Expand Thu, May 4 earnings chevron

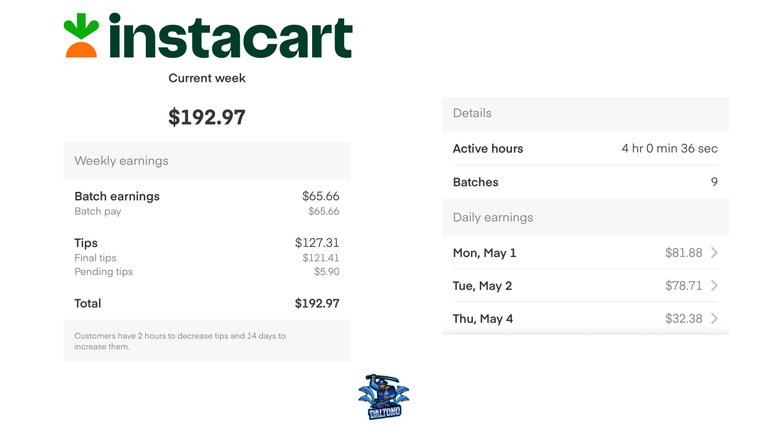coord(715,318)
